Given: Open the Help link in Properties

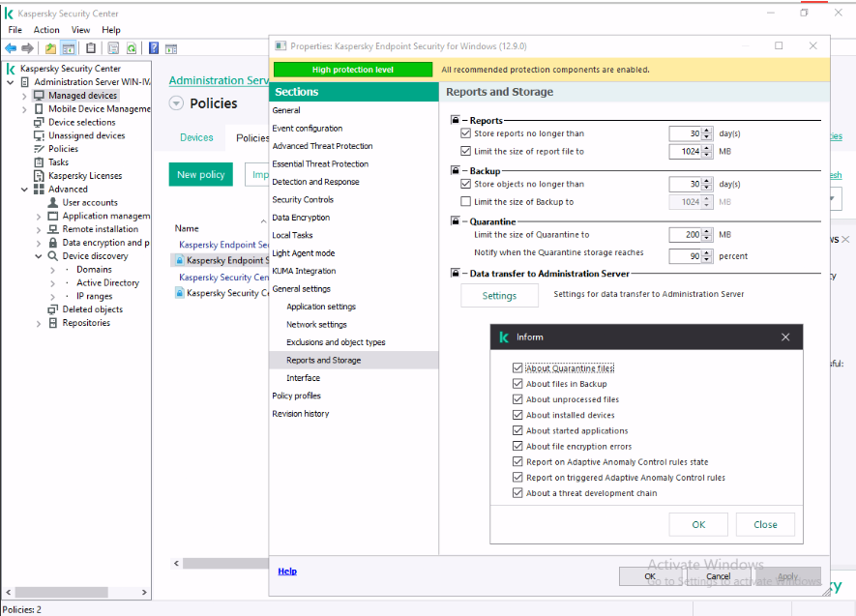Looking at the screenshot, I should 287,572.
